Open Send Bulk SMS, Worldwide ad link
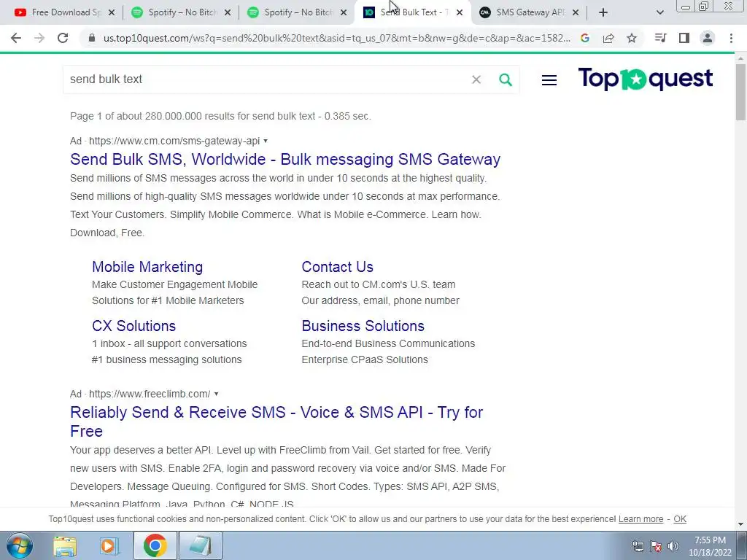747x560 pixels. [285, 159]
